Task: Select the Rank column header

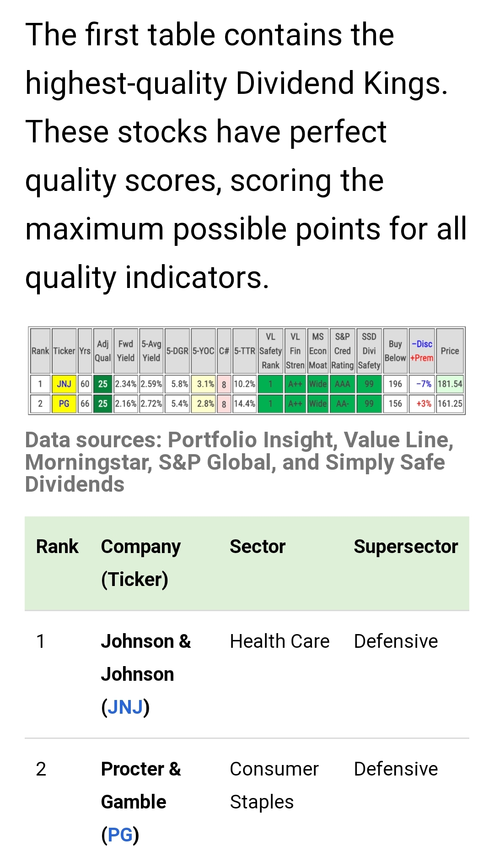Action: pyautogui.click(x=57, y=547)
